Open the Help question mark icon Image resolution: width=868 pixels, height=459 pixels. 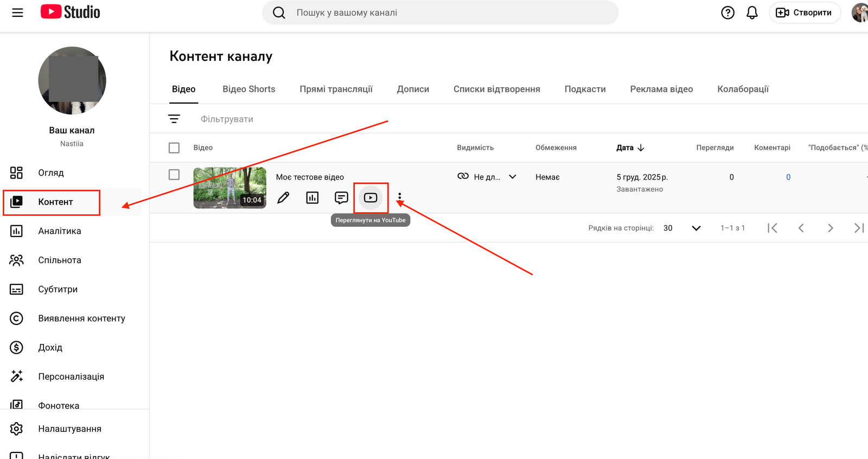coord(727,12)
